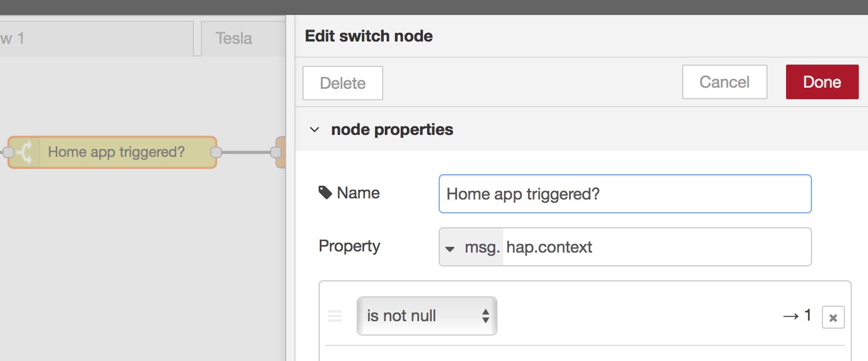Click the switch node's output port
The height and width of the screenshot is (361, 868).
[216, 152]
